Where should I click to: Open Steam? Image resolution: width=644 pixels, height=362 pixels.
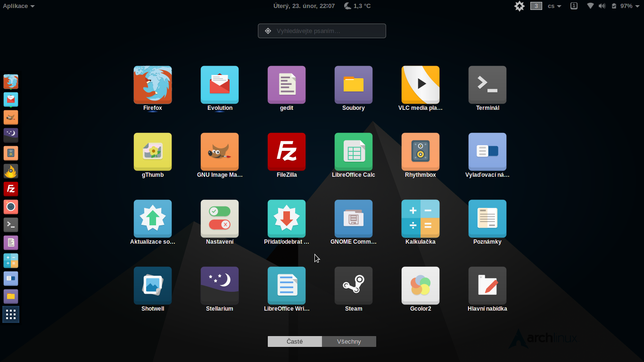point(354,286)
